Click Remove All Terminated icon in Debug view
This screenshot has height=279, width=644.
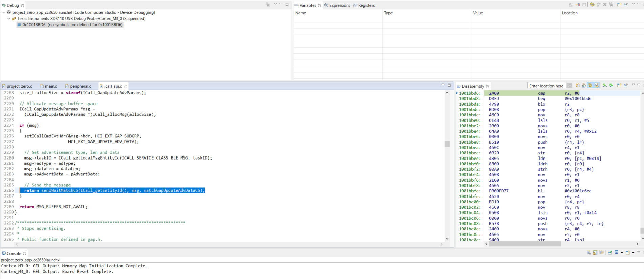point(268,5)
